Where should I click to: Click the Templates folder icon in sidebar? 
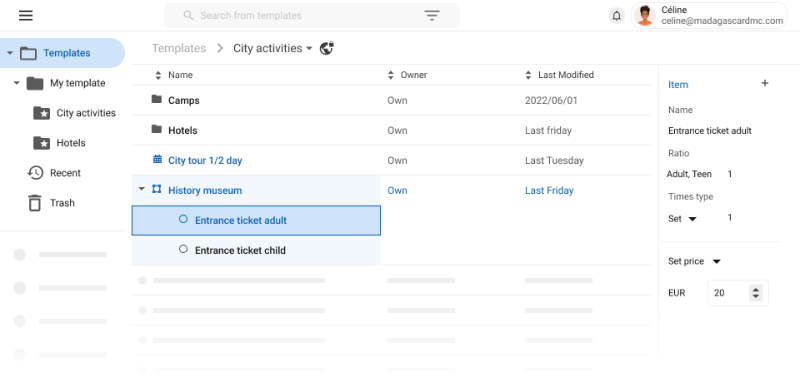28,53
